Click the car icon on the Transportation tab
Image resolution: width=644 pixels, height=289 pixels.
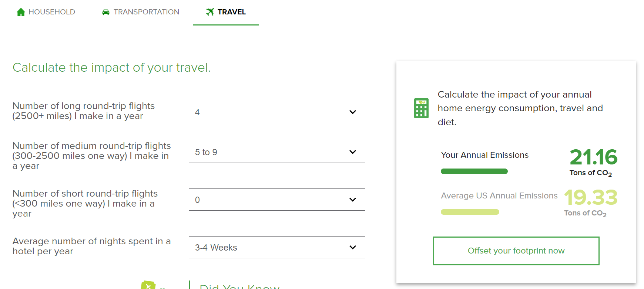pyautogui.click(x=105, y=11)
